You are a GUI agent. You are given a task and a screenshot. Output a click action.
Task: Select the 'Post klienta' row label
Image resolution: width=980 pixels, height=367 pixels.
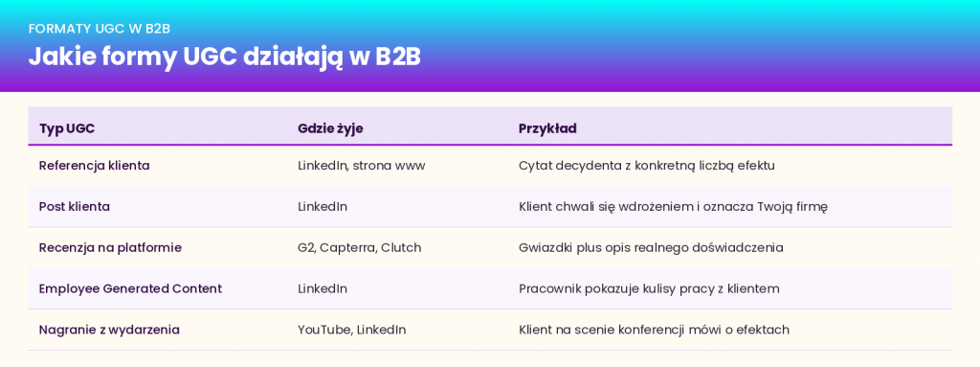coord(75,207)
